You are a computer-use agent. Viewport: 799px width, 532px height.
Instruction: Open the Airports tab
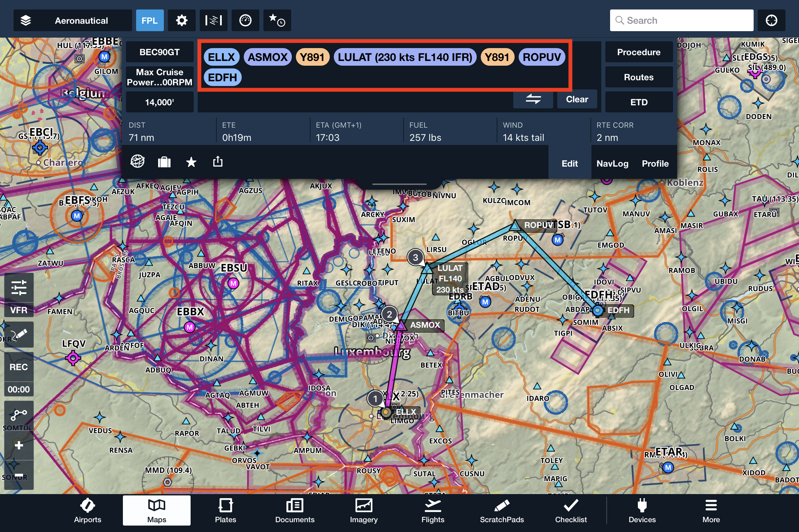pos(87,511)
